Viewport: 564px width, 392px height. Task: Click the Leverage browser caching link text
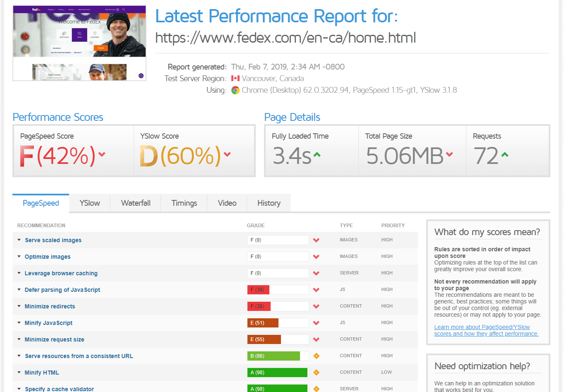click(61, 273)
